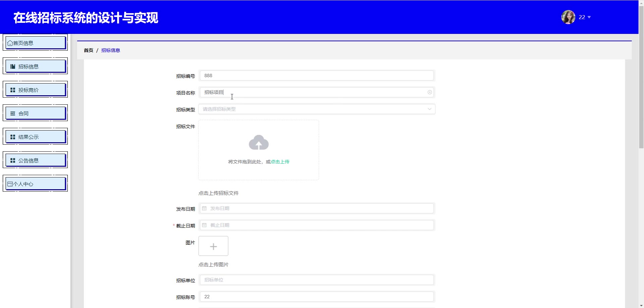
Task: Click the 招标类型 field label
Action: tap(185, 110)
